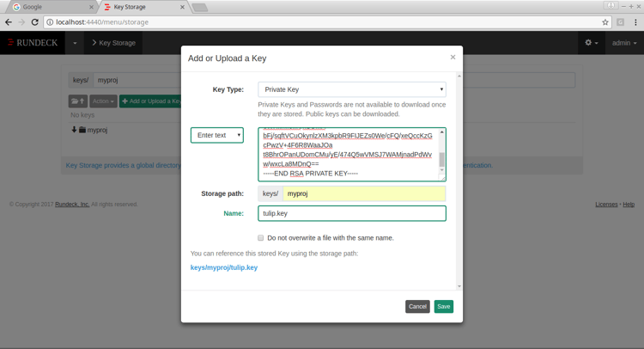Switch to the Google tab

52,7
